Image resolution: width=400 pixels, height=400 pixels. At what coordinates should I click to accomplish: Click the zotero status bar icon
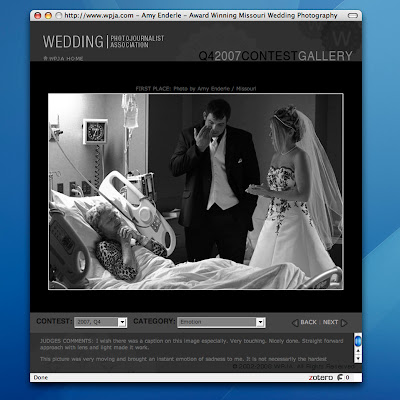tap(320, 377)
